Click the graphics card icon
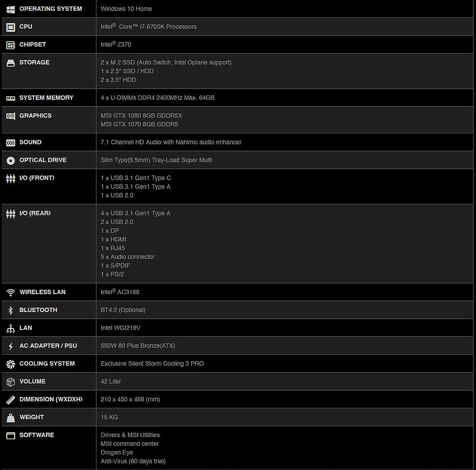The image size is (476, 470). click(11, 116)
